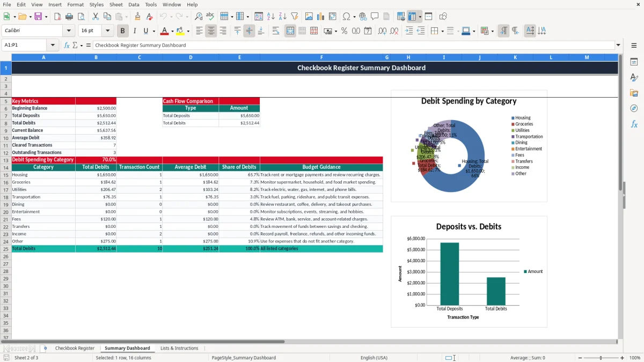This screenshot has height=362, width=644.
Task: Toggle Align Left button
Action: pyautogui.click(x=199, y=31)
